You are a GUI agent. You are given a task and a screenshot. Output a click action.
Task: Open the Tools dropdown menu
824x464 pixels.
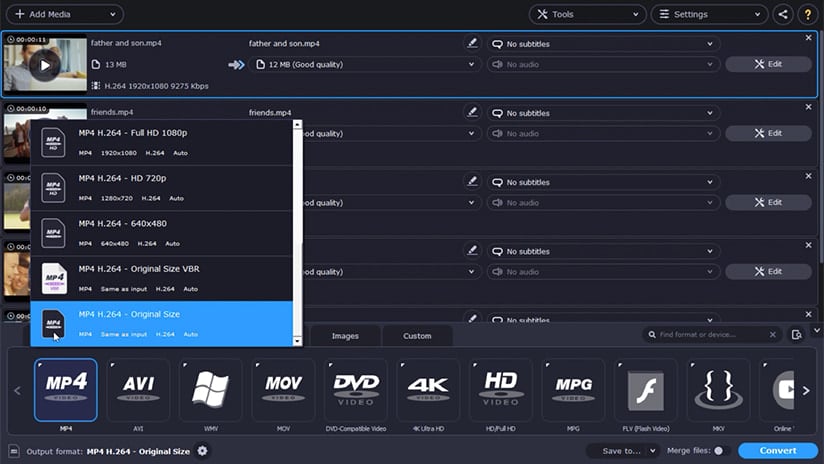[587, 15]
